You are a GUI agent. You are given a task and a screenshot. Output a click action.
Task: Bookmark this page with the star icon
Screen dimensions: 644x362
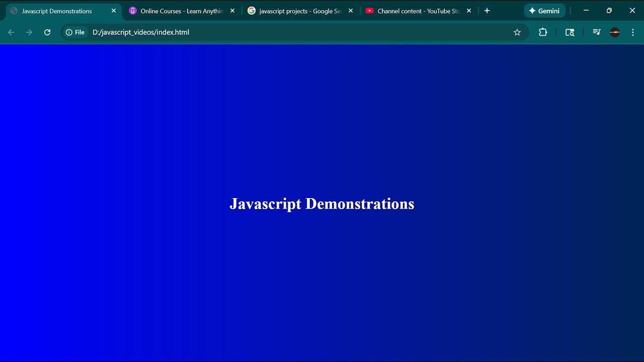click(517, 32)
